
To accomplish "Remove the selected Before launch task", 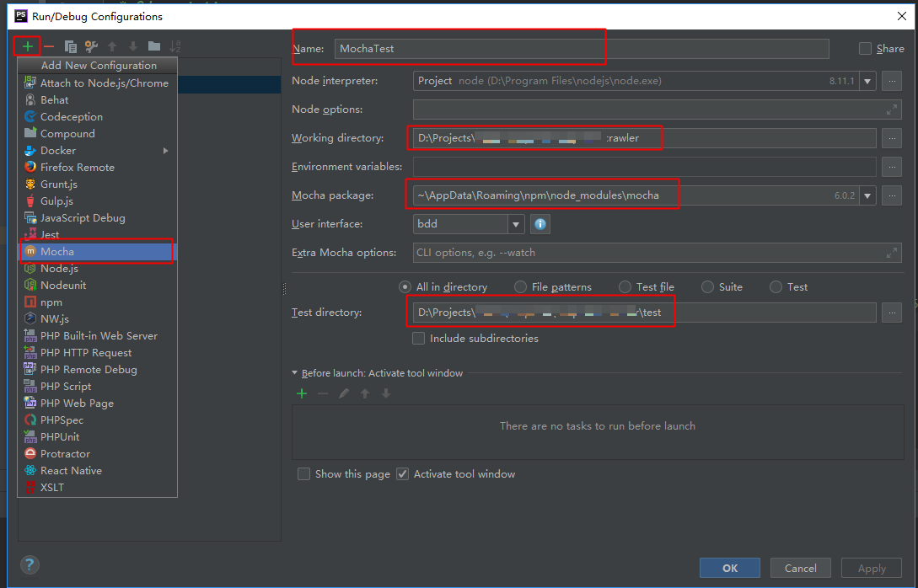I will (323, 393).
